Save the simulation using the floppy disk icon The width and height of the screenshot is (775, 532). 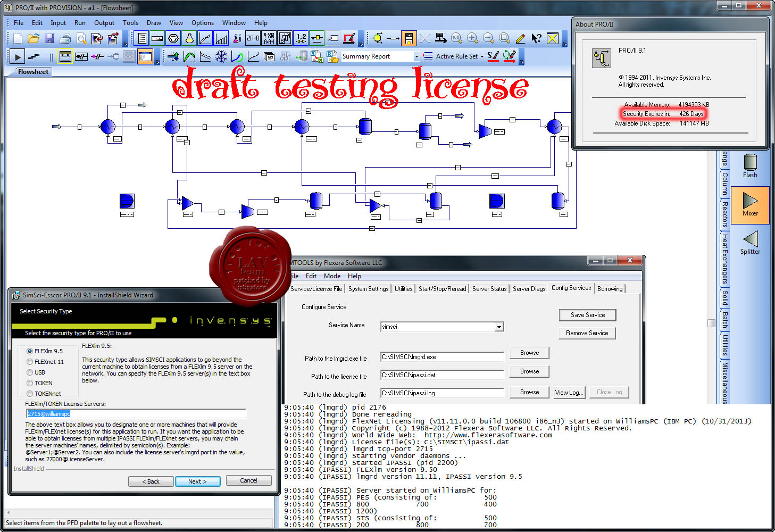(x=49, y=38)
